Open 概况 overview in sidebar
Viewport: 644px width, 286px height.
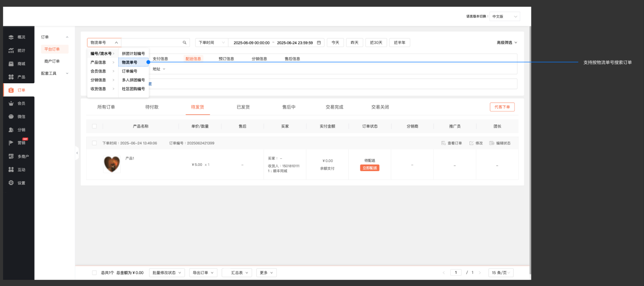[18, 37]
